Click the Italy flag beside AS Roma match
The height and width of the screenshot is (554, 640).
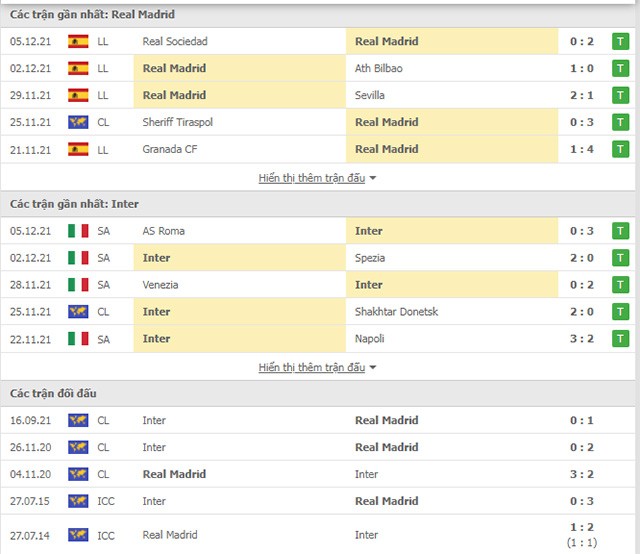(x=78, y=231)
